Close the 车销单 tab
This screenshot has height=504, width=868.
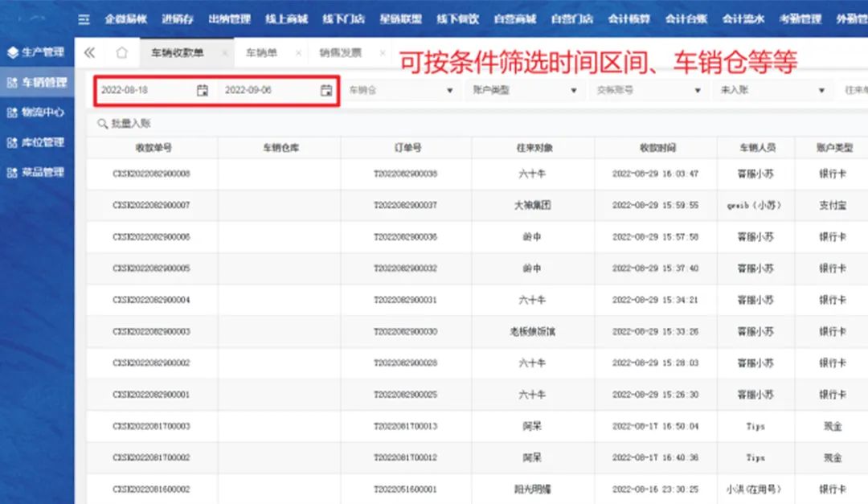(x=298, y=53)
